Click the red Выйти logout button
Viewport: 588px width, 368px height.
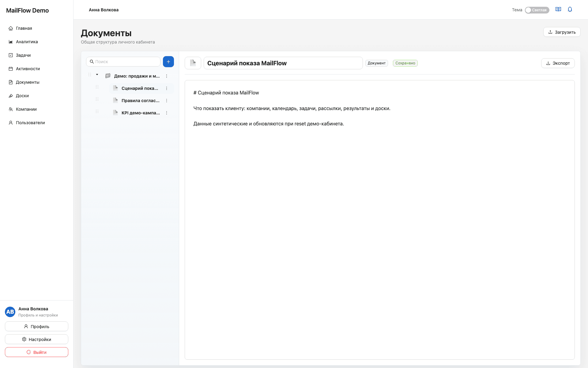tap(36, 352)
